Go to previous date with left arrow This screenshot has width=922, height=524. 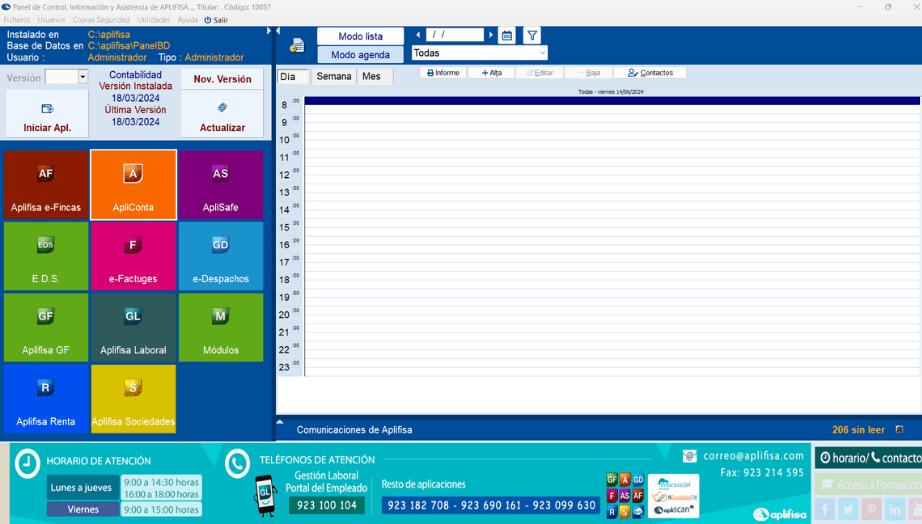(418, 35)
